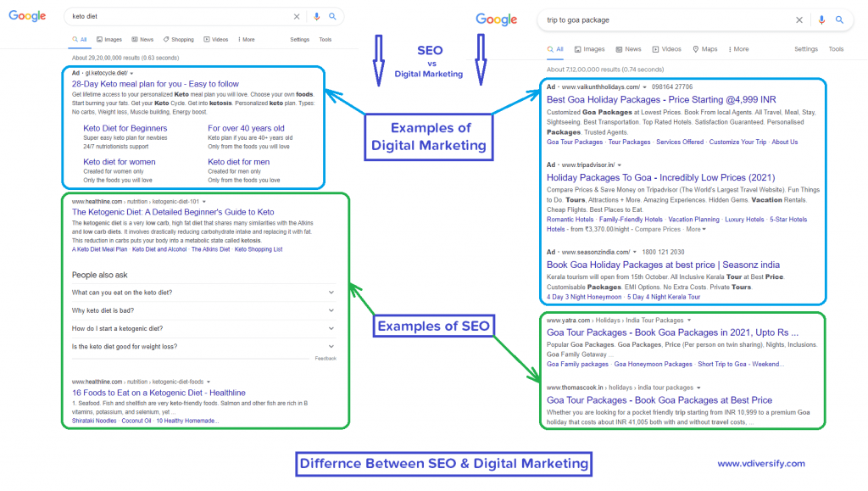
Task: Expand Why keto diet is bad question
Action: (x=203, y=310)
